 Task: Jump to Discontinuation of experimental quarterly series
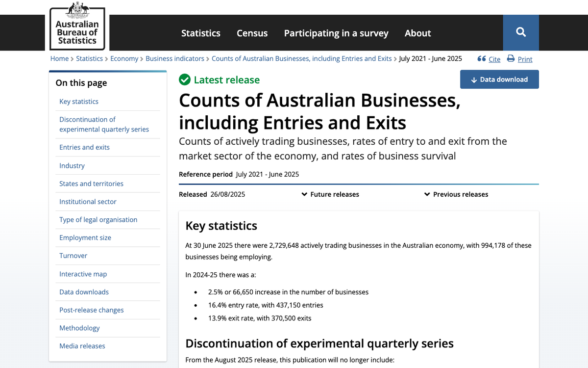(104, 125)
